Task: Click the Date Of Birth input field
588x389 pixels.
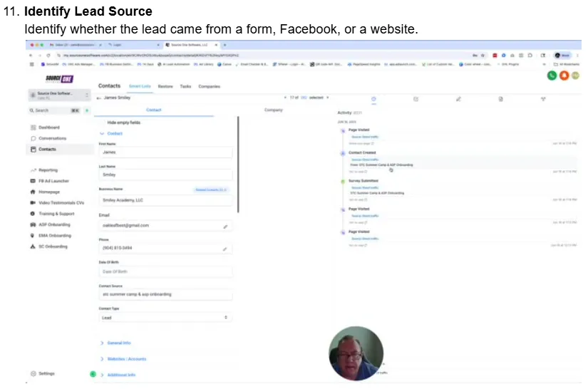Action: (x=165, y=271)
